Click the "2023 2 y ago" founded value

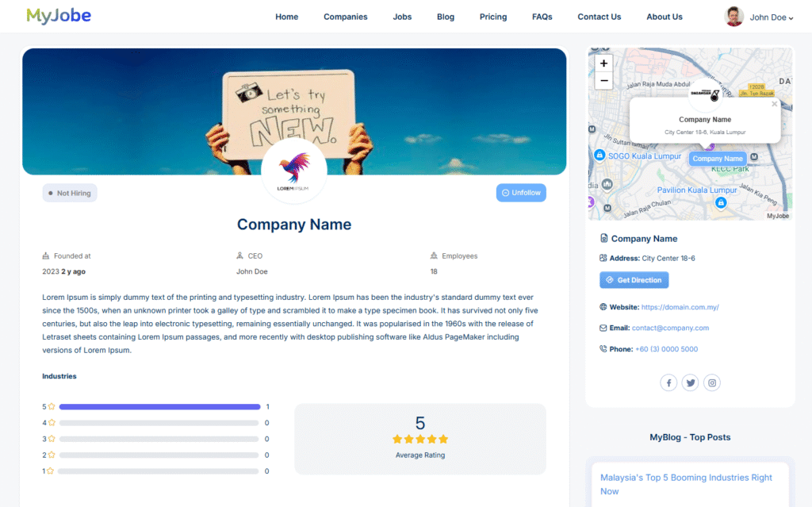[x=63, y=271]
